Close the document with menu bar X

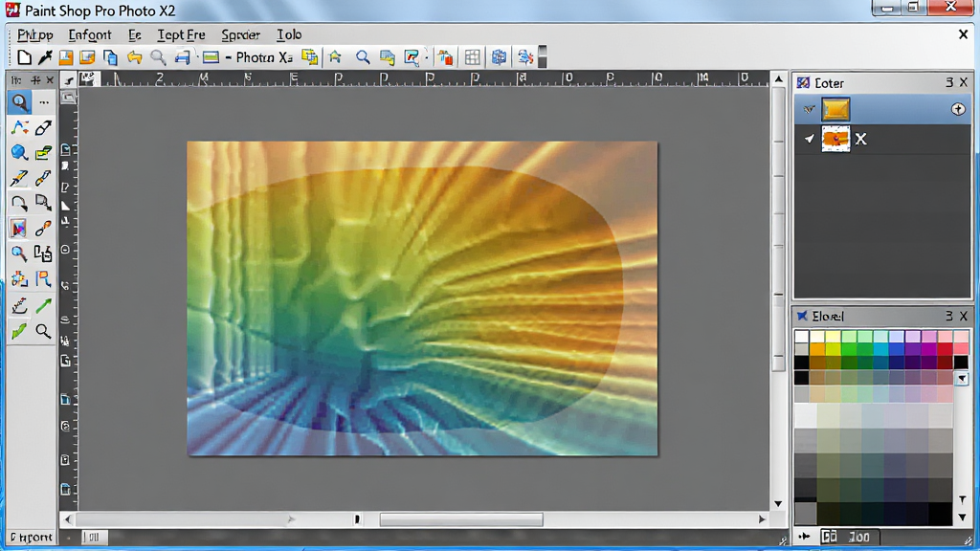tap(963, 35)
